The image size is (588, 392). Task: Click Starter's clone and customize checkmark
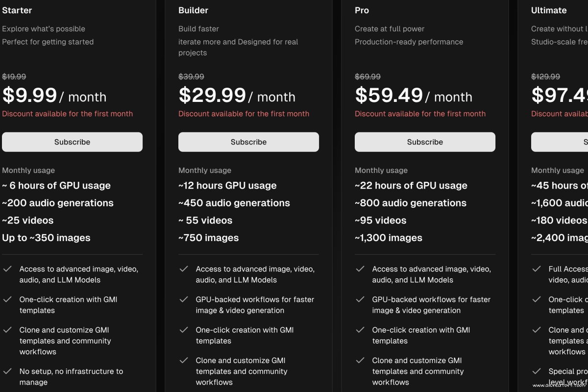tap(7, 330)
